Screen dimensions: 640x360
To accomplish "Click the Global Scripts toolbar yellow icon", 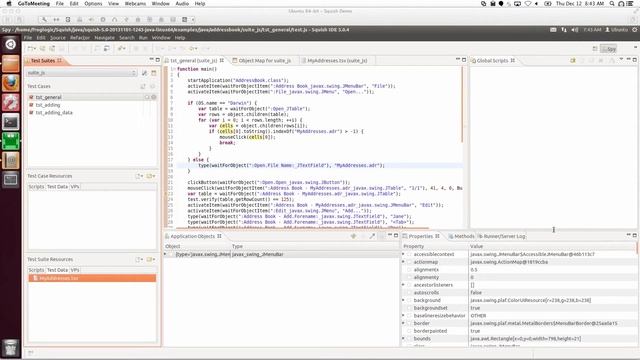I will click(x=573, y=60).
